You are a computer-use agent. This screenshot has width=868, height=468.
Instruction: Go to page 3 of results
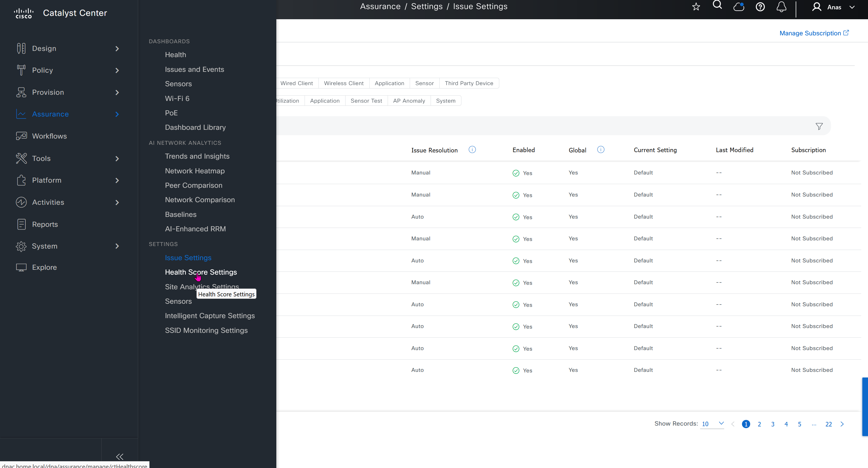773,424
